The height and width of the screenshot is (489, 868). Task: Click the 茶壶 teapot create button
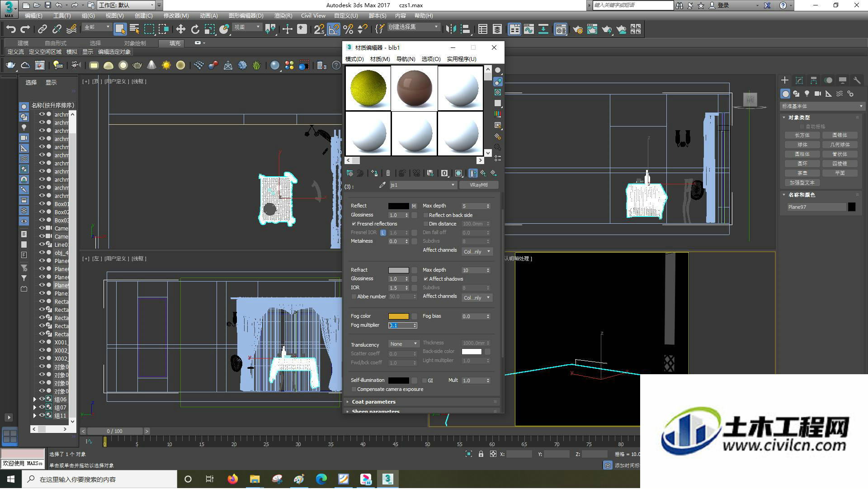pos(802,173)
